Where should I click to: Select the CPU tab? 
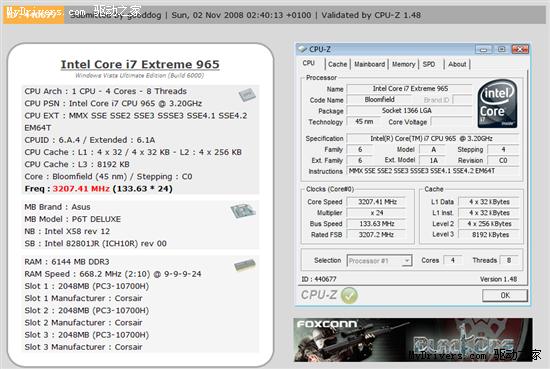309,63
